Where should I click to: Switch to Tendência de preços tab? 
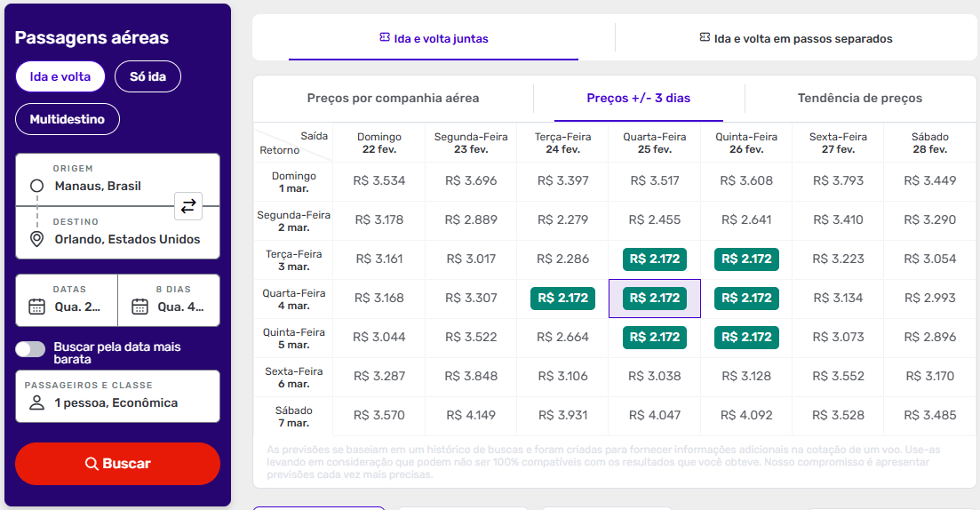[x=859, y=99]
